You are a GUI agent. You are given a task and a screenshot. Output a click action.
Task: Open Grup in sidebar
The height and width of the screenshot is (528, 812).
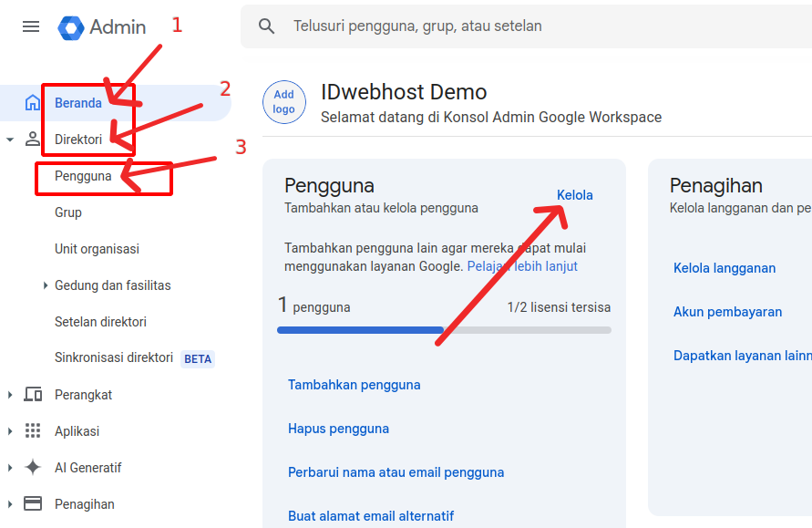[67, 212]
